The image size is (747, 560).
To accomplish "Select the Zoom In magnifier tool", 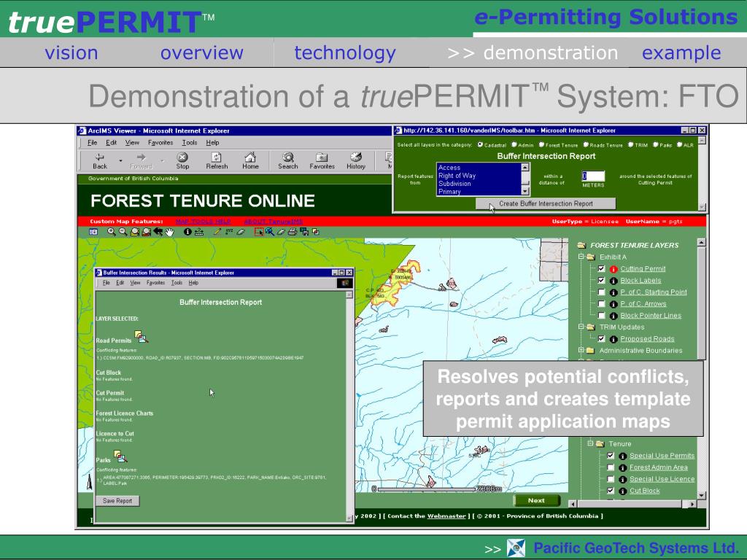I will coord(111,232).
